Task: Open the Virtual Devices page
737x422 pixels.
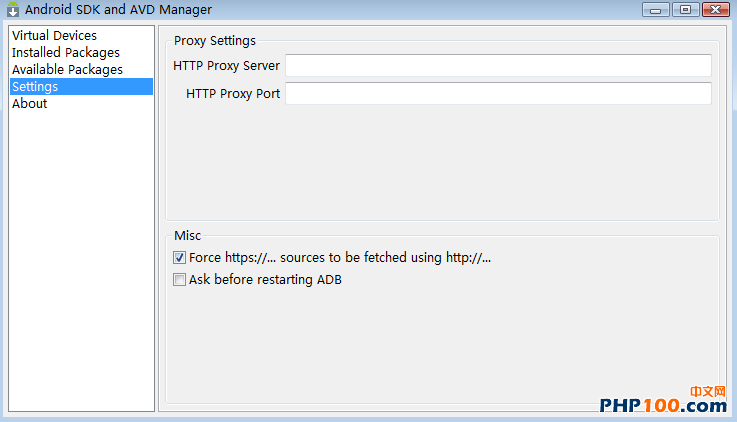Action: [81, 36]
